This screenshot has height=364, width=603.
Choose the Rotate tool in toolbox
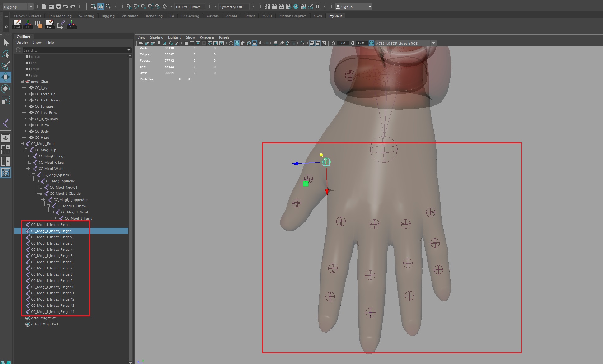coord(6,89)
